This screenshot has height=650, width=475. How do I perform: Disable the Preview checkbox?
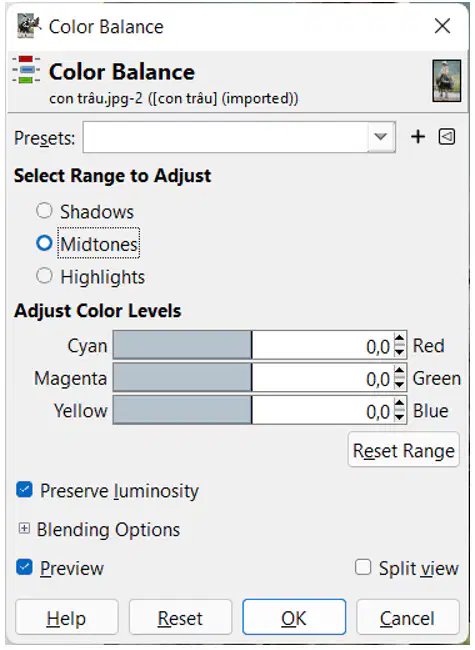(24, 567)
